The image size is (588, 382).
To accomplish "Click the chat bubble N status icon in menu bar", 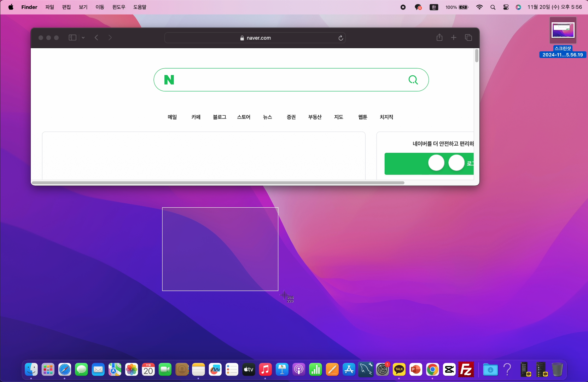I will click(x=418, y=7).
